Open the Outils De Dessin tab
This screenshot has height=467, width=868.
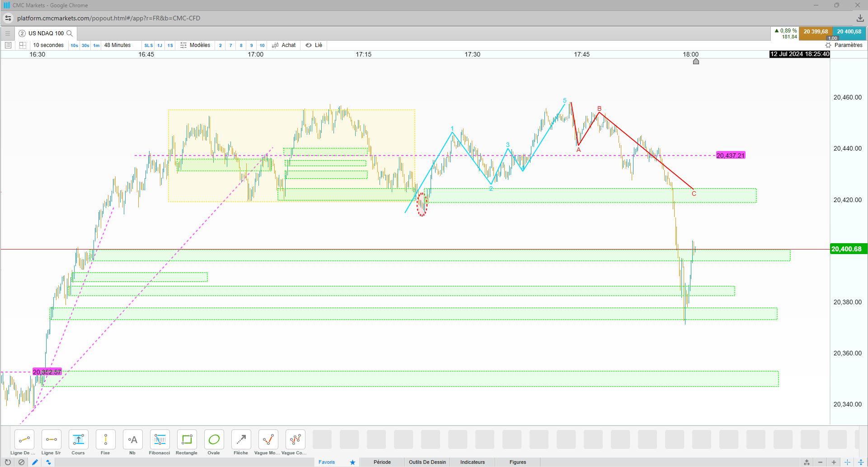coord(427,462)
